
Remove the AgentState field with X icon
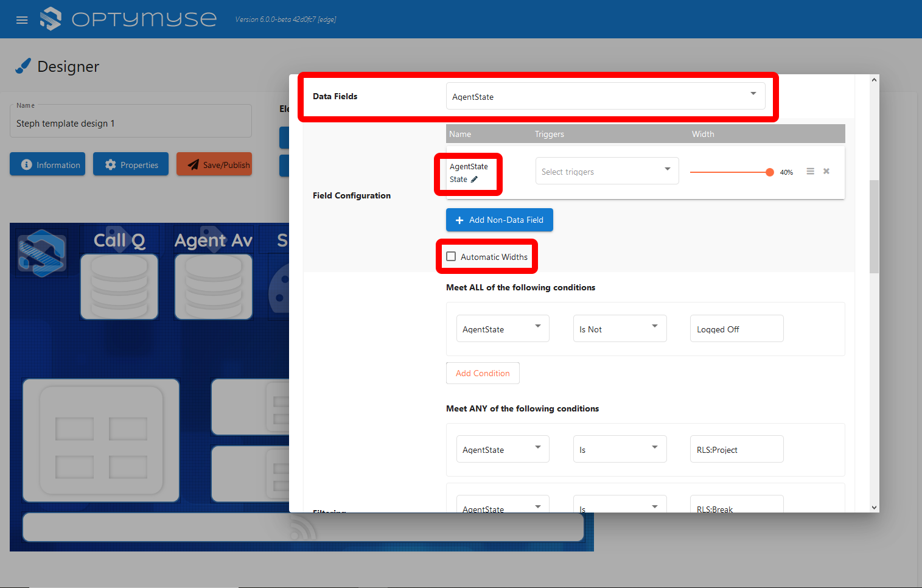pyautogui.click(x=826, y=172)
